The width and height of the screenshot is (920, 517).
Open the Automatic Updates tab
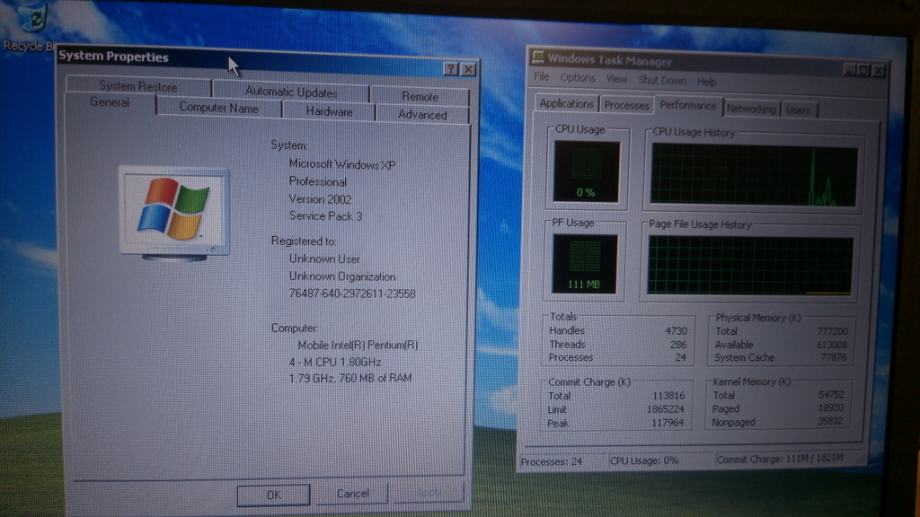point(291,92)
